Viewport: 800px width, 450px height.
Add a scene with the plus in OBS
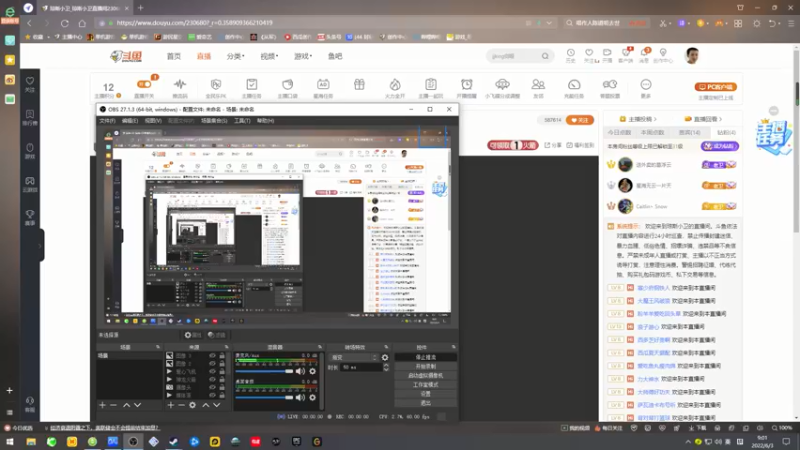(103, 405)
